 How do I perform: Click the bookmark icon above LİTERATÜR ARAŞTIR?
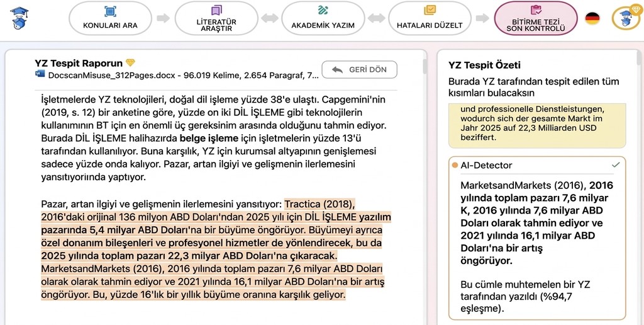pyautogui.click(x=216, y=10)
